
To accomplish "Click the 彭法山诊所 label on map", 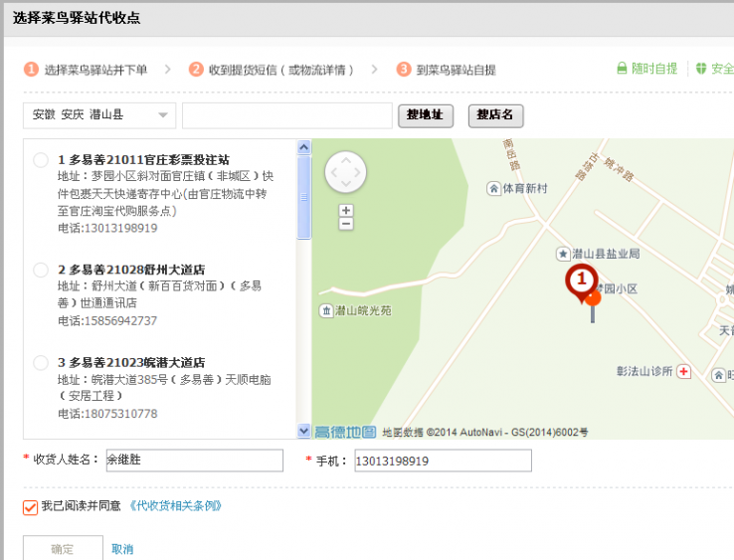I will 644,371.
